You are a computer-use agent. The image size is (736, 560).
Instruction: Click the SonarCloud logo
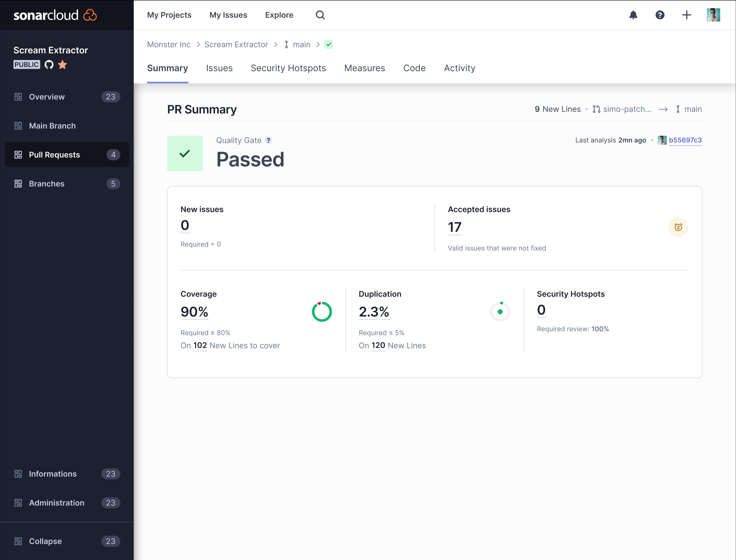pos(55,15)
